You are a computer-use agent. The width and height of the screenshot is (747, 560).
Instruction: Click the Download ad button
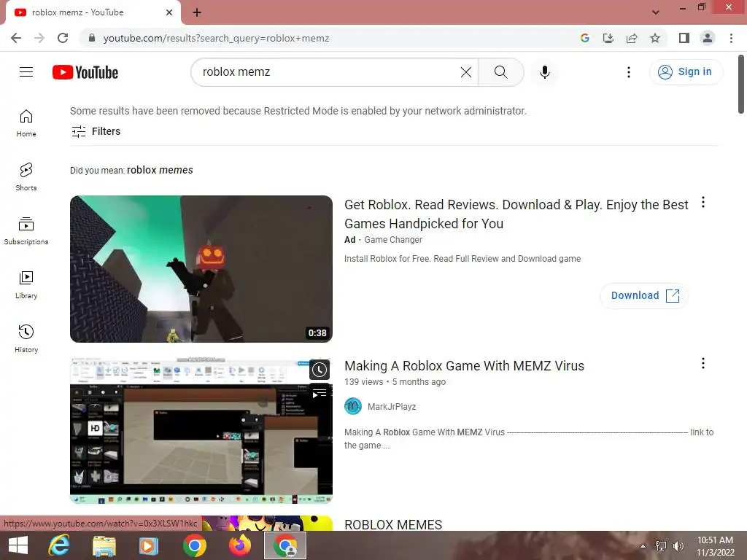click(x=644, y=295)
